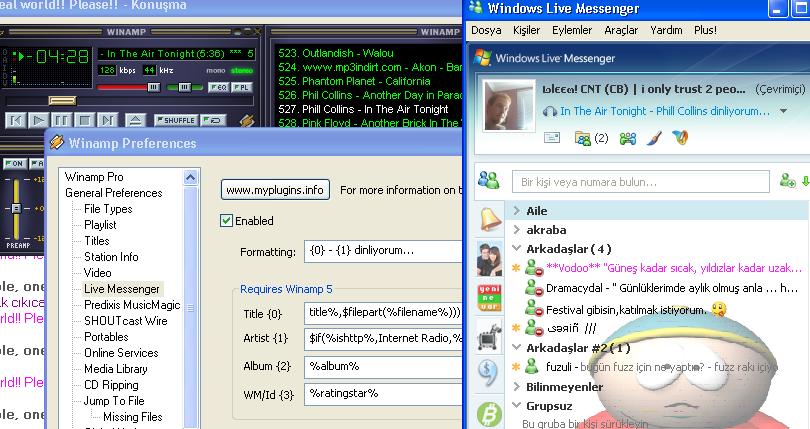Open the e-mail inbox icon
The height and width of the screenshot is (429, 810).
tap(552, 138)
